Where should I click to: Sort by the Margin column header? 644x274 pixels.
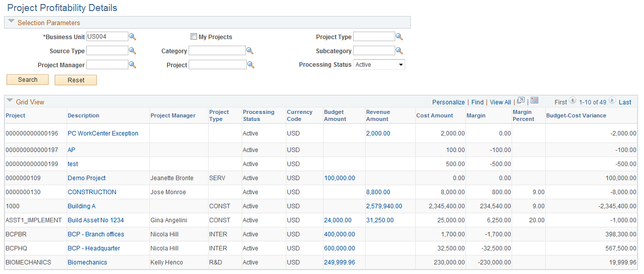(476, 115)
